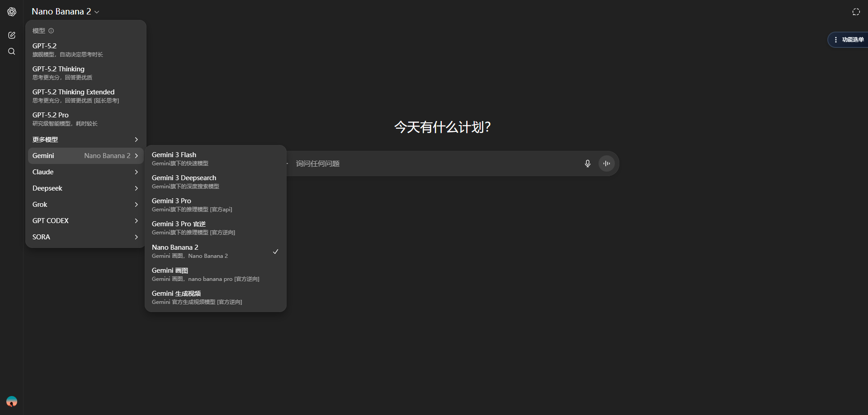Open search with the sidebar magnifier icon

point(12,51)
